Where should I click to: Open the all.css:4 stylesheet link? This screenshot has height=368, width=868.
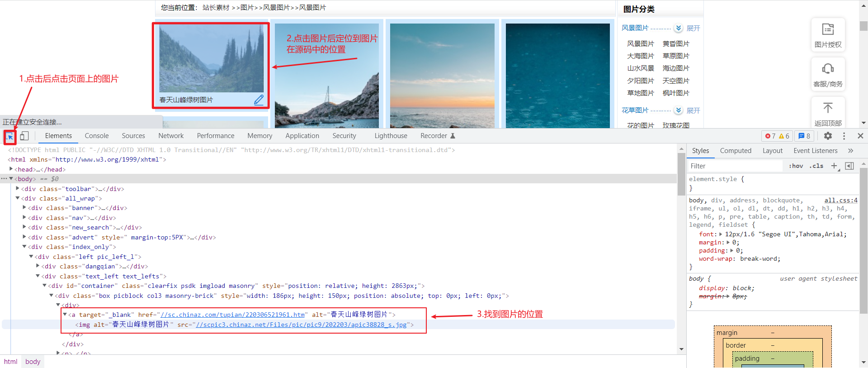tap(841, 200)
